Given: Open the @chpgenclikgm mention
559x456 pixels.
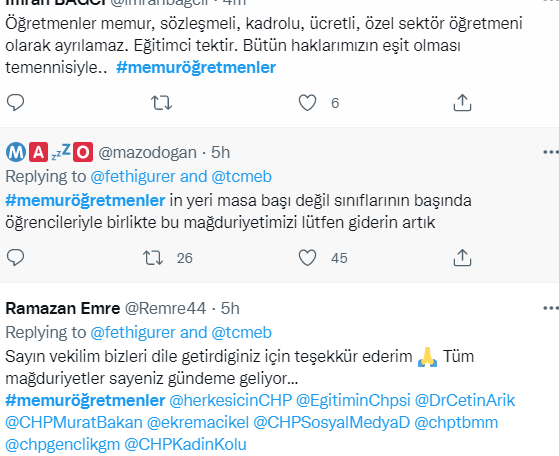Looking at the screenshot, I should click(x=63, y=445).
